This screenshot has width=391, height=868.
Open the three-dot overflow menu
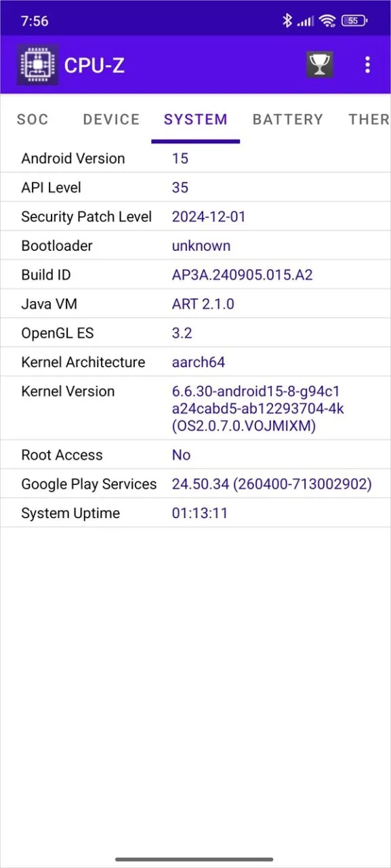pyautogui.click(x=367, y=64)
